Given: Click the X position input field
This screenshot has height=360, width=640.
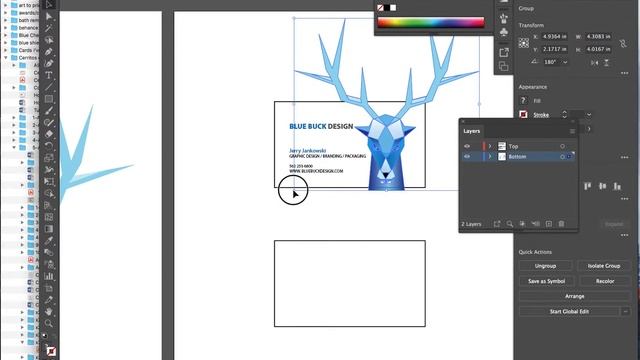Looking at the screenshot, I should 554,36.
